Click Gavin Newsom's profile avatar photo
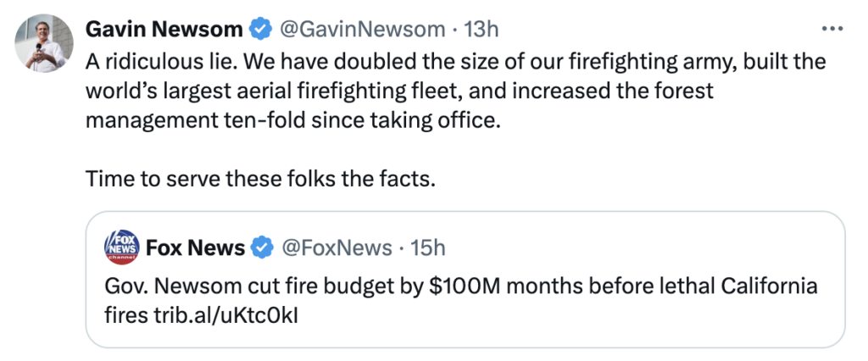The image size is (868, 361). (44, 43)
